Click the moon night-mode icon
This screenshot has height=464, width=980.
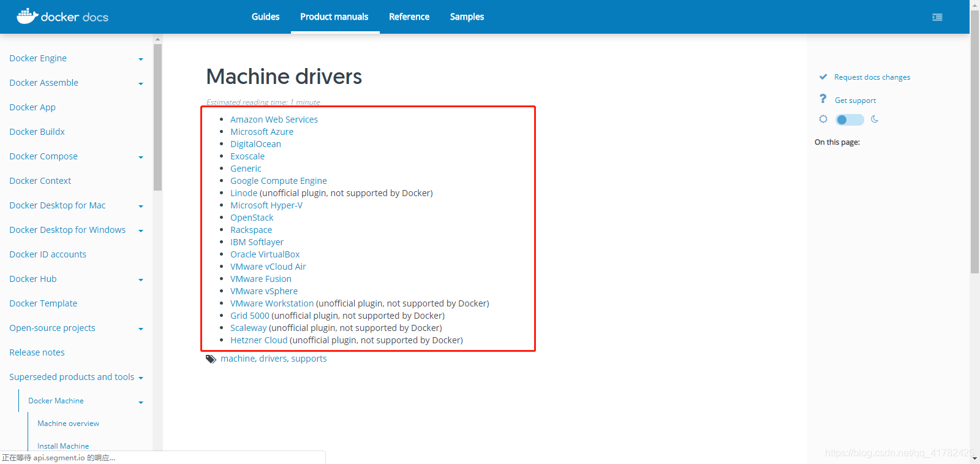click(x=875, y=119)
